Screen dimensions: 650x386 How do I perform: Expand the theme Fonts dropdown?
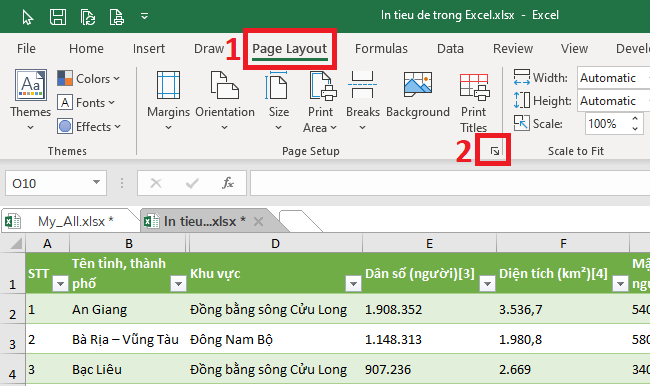(86, 102)
